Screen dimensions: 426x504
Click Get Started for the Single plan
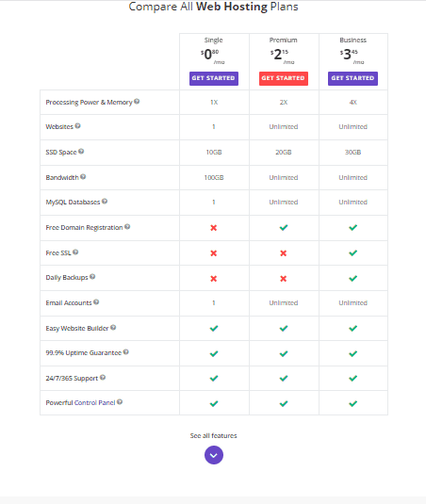click(214, 78)
